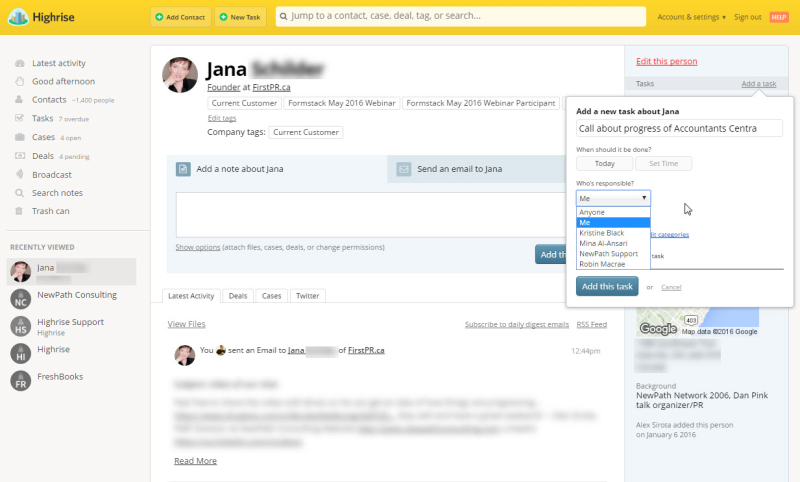This screenshot has height=482, width=800.
Task: Click the envelope icon beside Send an email
Action: (404, 169)
